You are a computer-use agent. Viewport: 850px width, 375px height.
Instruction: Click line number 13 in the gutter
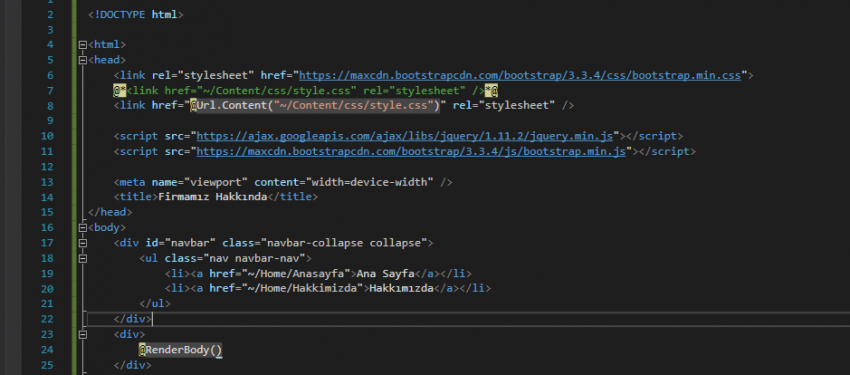(47, 182)
